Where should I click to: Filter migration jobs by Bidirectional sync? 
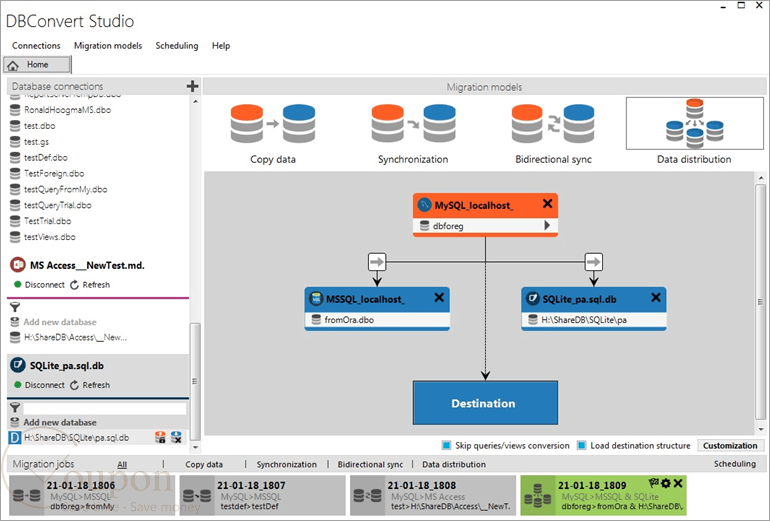pos(370,465)
